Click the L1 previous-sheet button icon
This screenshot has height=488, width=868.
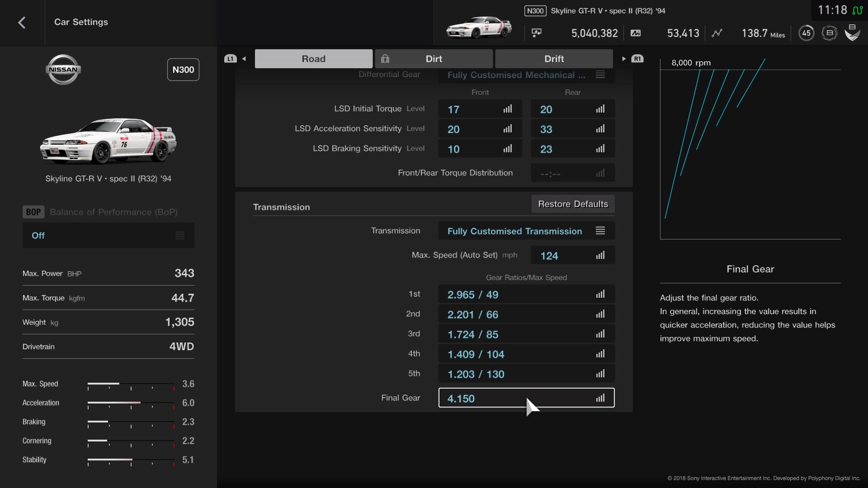(231, 59)
